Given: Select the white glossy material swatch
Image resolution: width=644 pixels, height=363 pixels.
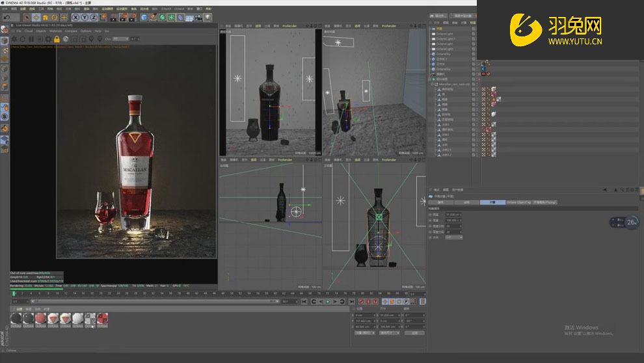Looking at the screenshot, I should 77,319.
